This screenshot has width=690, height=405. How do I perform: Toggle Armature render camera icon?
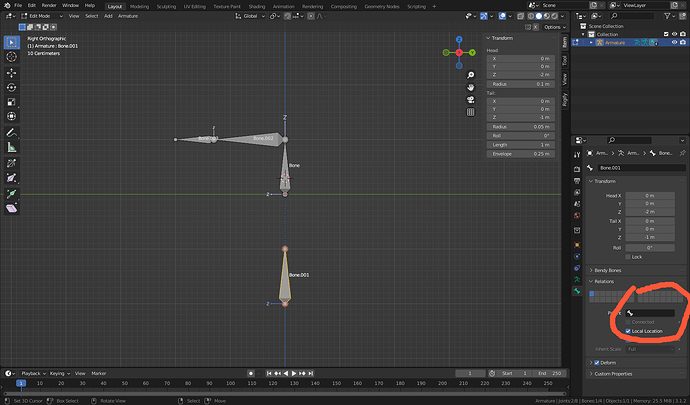click(x=683, y=43)
